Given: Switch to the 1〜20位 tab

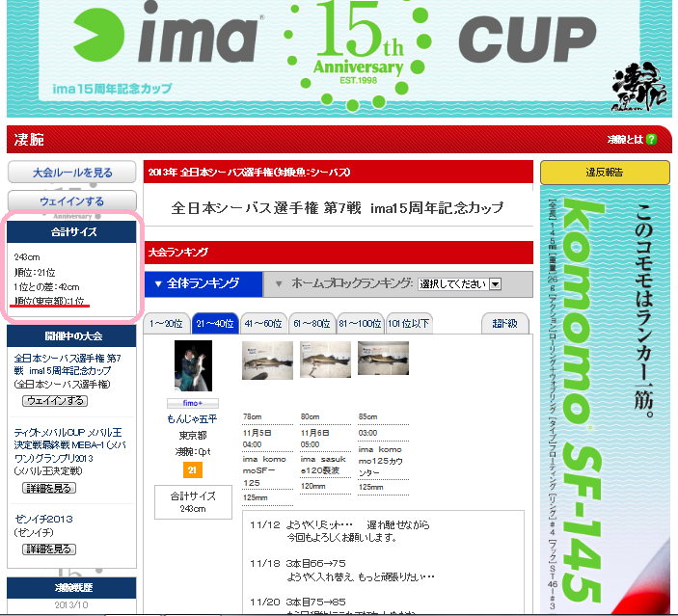Looking at the screenshot, I should click(x=166, y=323).
